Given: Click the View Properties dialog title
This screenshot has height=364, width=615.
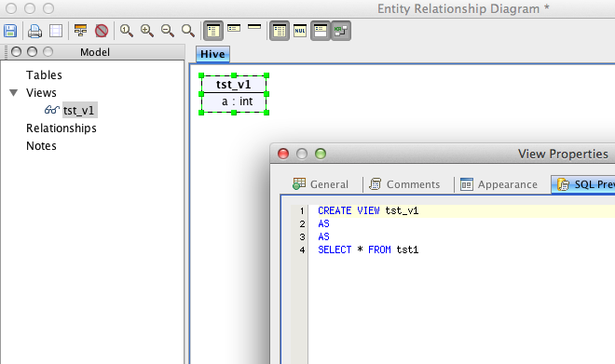Looking at the screenshot, I should (563, 154).
